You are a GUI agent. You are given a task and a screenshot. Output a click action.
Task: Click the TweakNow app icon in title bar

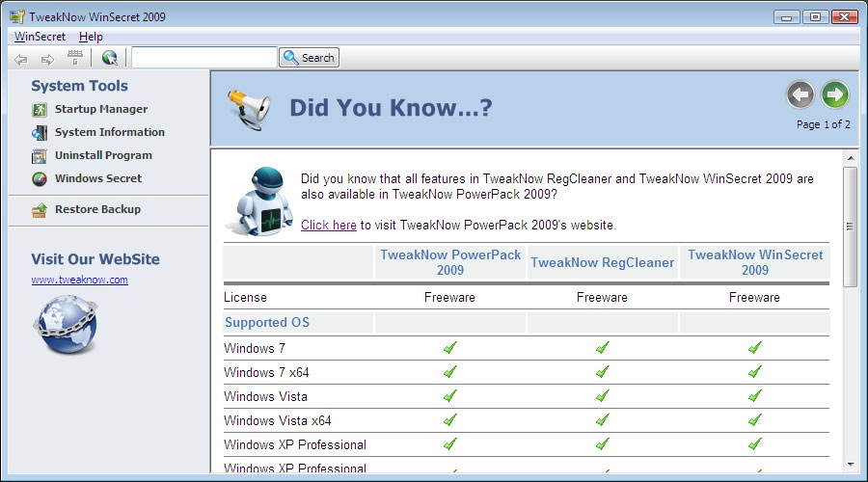tap(17, 16)
